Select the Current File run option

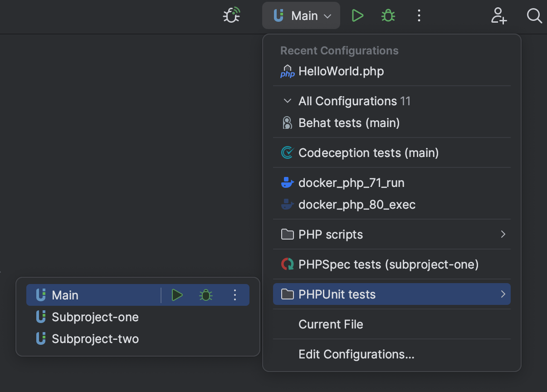[331, 324]
